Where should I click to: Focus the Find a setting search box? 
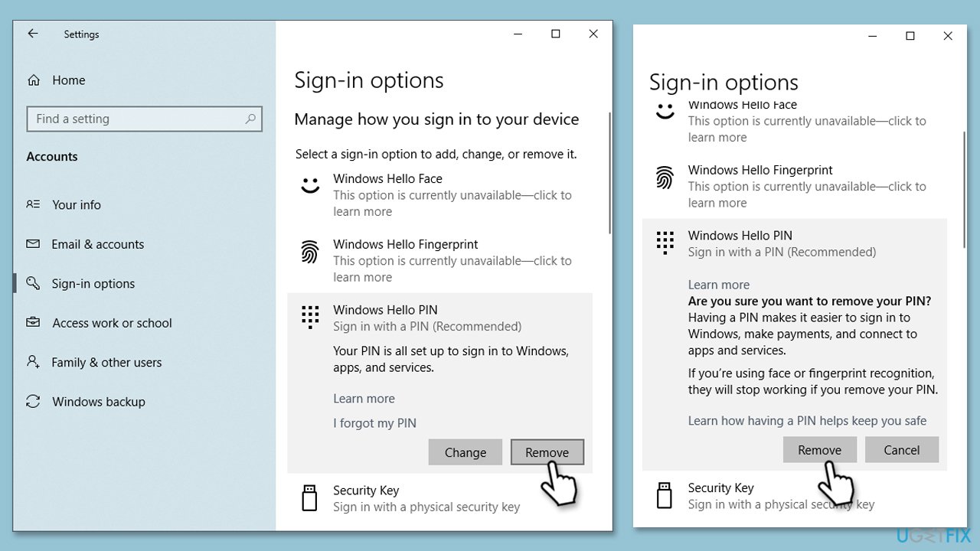144,119
